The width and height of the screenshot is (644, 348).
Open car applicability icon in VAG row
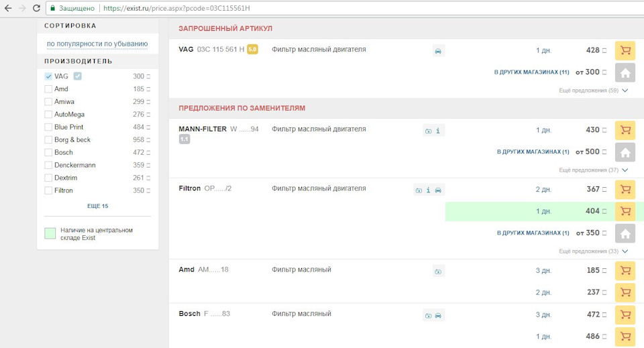click(438, 51)
